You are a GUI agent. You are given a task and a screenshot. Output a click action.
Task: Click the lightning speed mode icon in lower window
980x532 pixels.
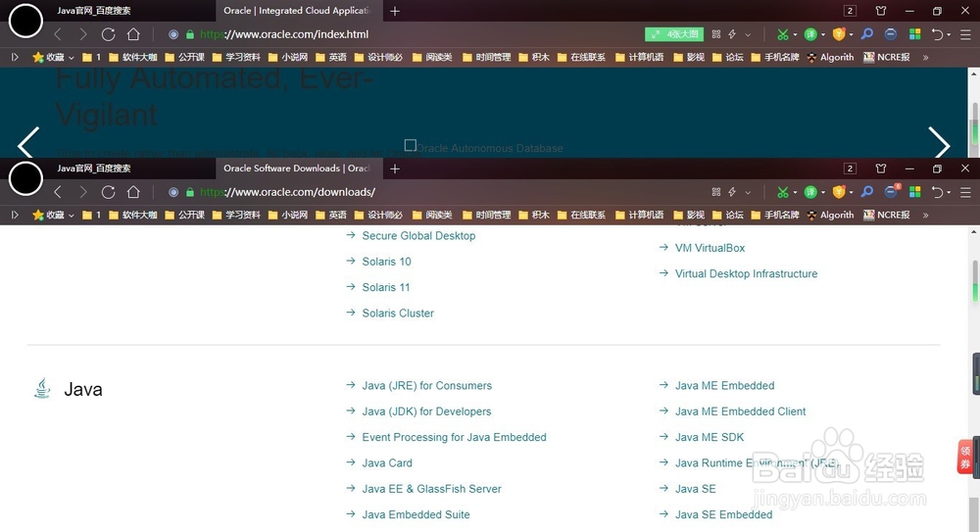pyautogui.click(x=732, y=192)
